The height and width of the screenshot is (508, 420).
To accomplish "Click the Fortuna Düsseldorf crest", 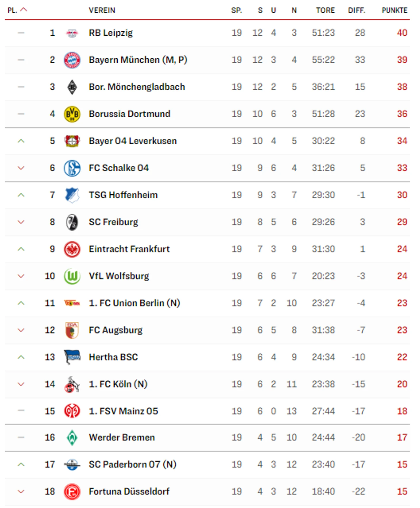I will tap(72, 492).
